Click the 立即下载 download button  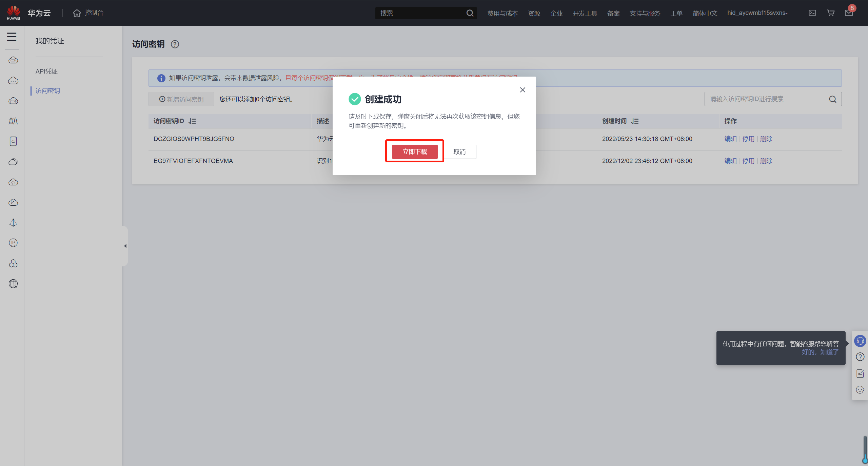(414, 151)
